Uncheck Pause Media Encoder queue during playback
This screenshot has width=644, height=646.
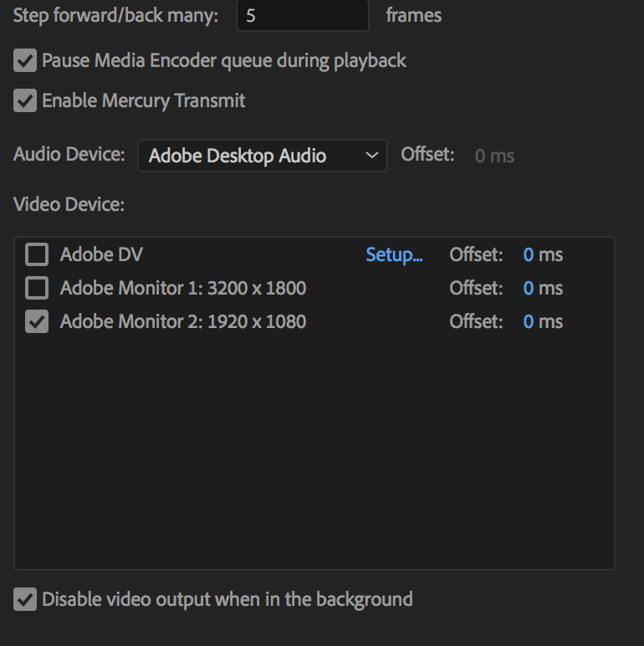tap(25, 60)
